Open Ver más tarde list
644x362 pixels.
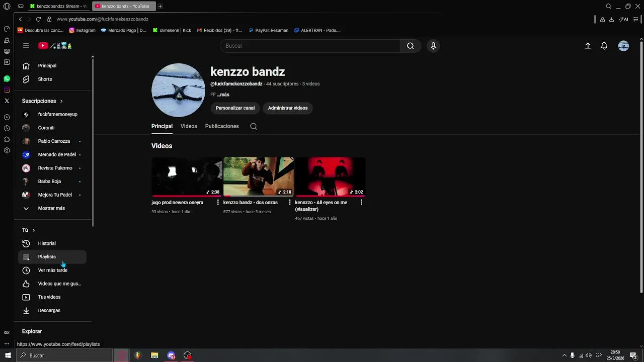click(53, 270)
